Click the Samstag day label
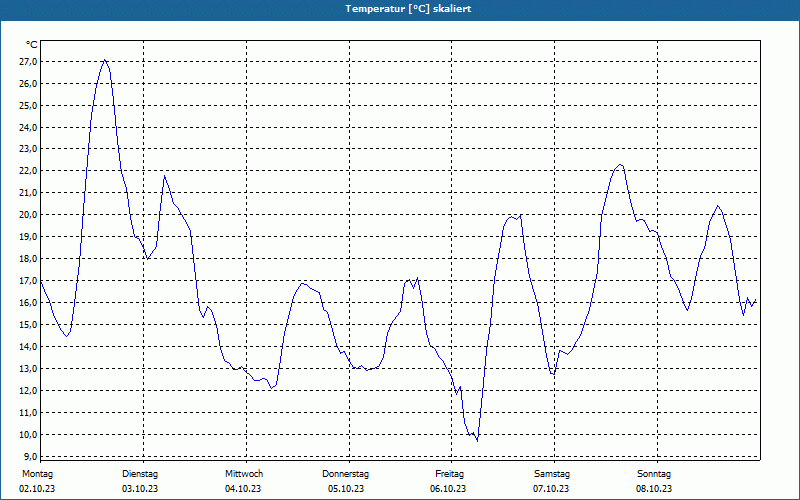This screenshot has width=800, height=500. (x=552, y=474)
